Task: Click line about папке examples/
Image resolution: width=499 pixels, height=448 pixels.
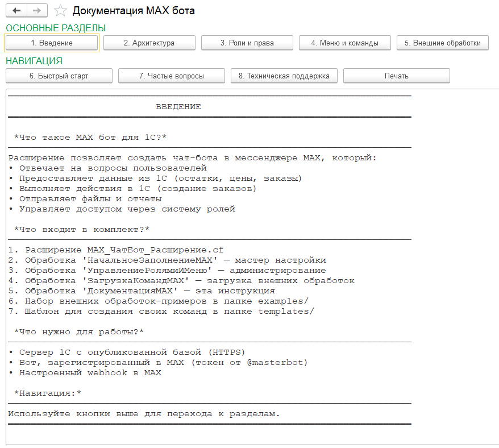Action: coord(159,301)
